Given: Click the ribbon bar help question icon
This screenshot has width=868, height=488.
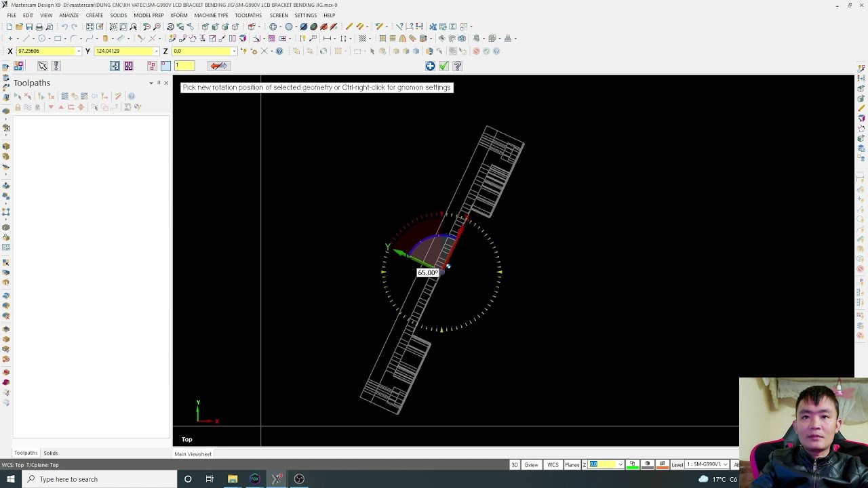Looking at the screenshot, I should pyautogui.click(x=457, y=66).
